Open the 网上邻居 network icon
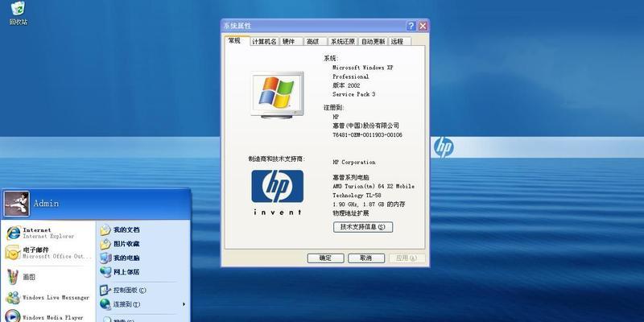The width and height of the screenshot is (644, 322). pos(105,272)
